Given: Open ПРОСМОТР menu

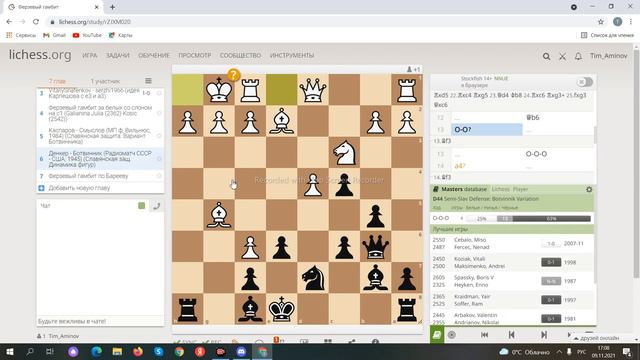Looking at the screenshot, I should pos(194,56).
